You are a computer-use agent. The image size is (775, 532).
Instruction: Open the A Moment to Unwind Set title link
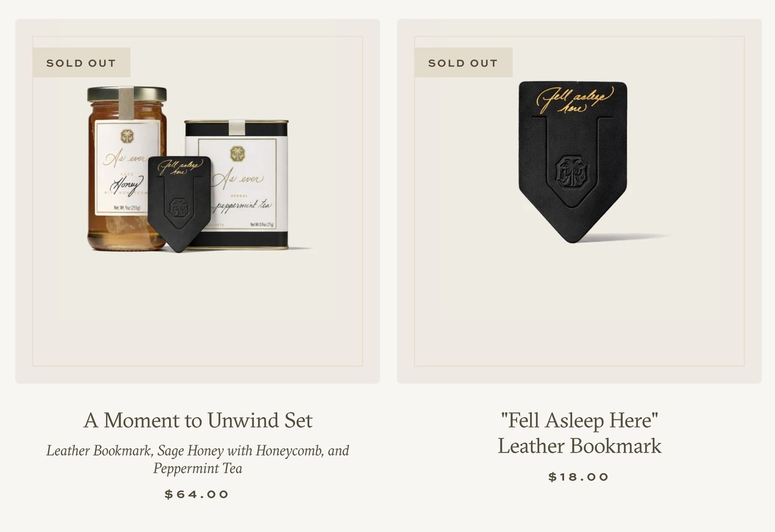click(x=198, y=420)
